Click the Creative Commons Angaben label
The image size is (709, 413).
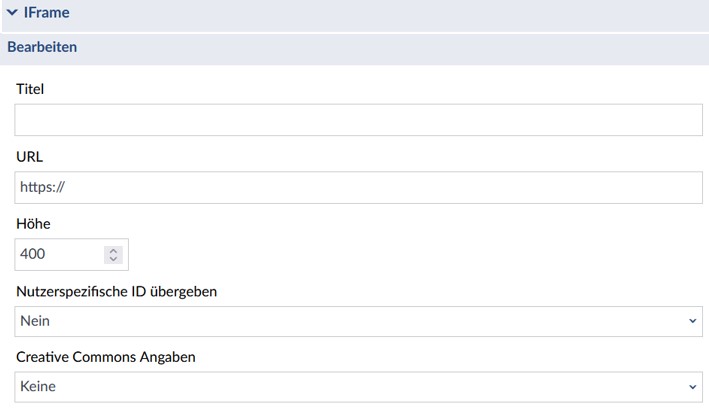click(106, 357)
